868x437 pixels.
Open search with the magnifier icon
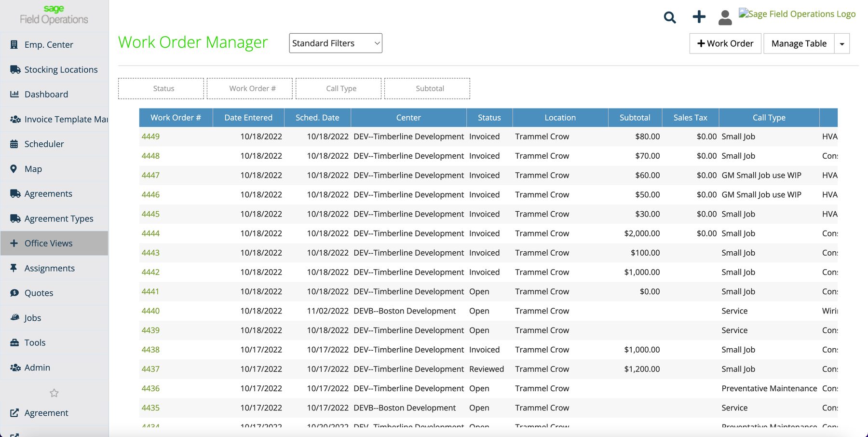pyautogui.click(x=670, y=18)
